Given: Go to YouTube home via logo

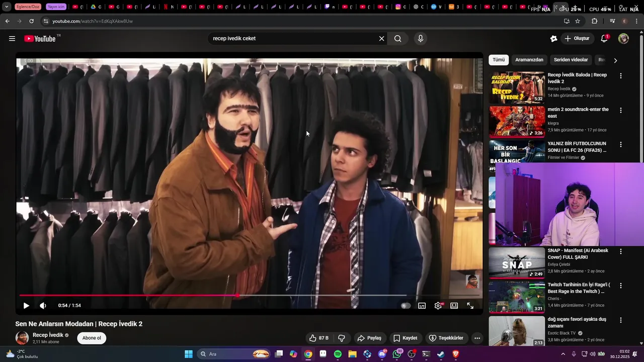Looking at the screenshot, I should 40,39.
